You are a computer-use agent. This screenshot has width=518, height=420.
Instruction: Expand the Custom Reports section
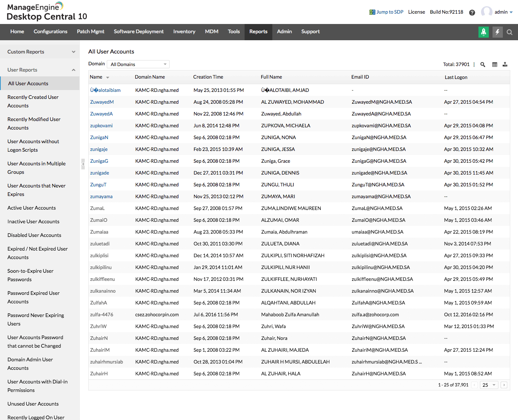[x=40, y=52]
